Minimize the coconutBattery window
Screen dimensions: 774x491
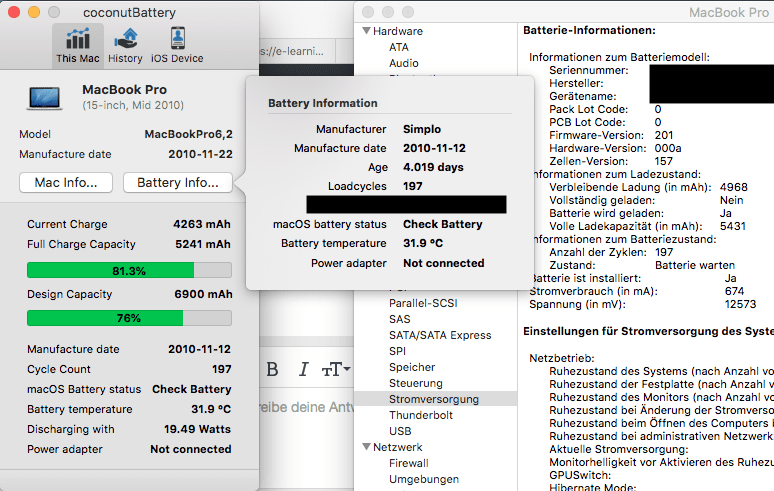pos(34,12)
